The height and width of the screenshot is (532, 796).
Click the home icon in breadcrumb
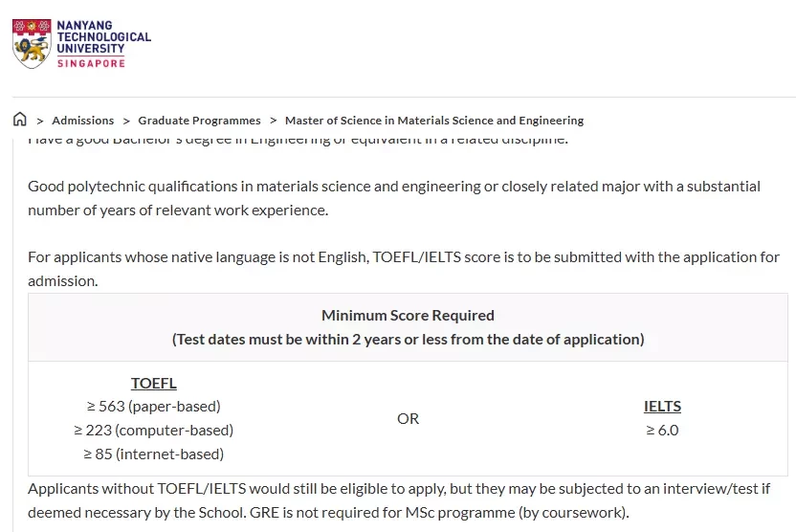point(20,120)
